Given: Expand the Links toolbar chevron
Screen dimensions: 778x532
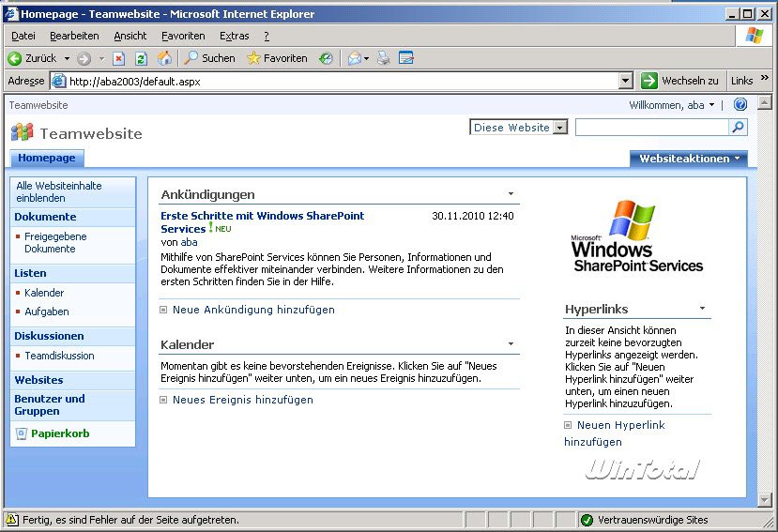Looking at the screenshot, I should tap(765, 78).
